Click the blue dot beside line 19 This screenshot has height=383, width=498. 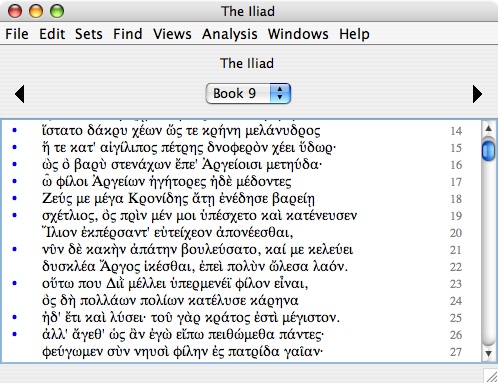pyautogui.click(x=14, y=215)
